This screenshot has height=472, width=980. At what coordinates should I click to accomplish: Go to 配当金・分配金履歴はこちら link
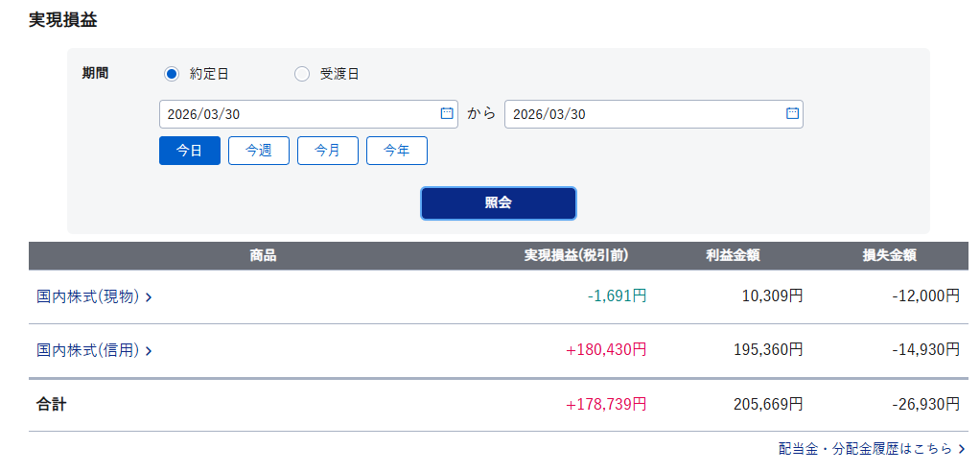[x=865, y=449]
